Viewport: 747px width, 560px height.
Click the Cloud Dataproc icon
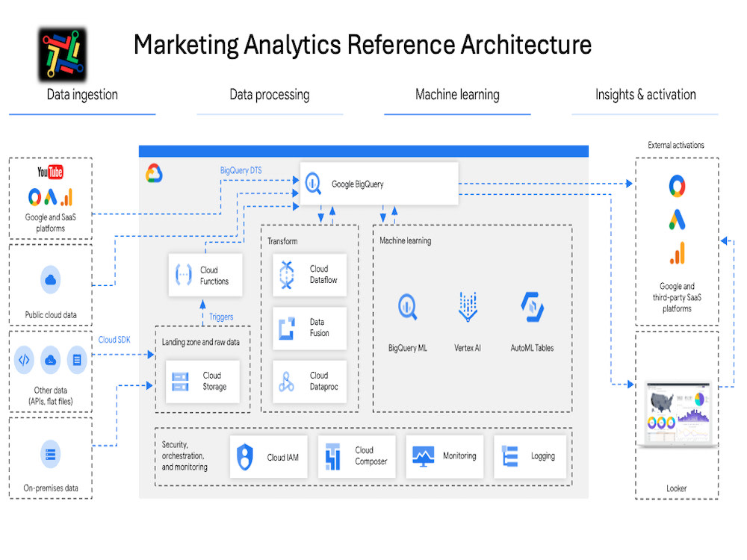pos(286,382)
